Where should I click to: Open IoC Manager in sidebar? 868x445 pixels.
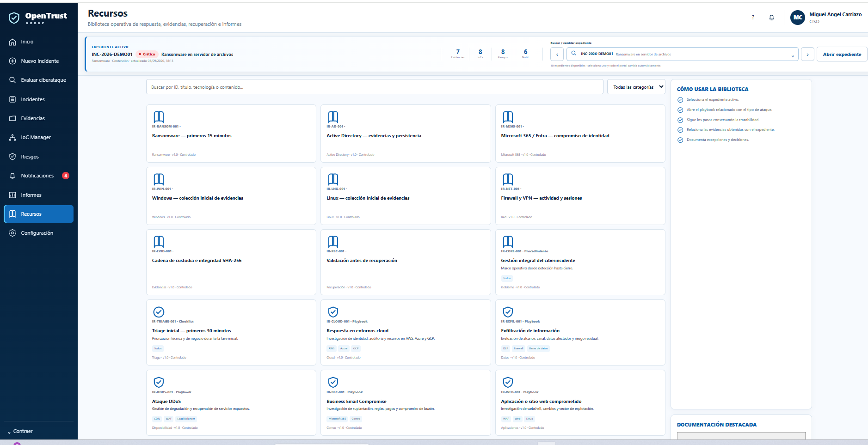pos(38,137)
